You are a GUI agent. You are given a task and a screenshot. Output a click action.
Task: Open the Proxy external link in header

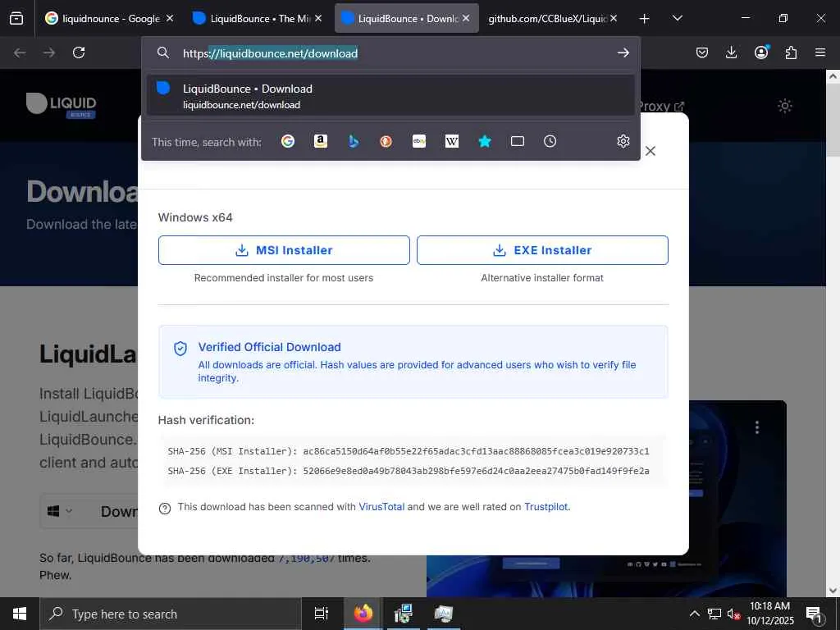660,106
